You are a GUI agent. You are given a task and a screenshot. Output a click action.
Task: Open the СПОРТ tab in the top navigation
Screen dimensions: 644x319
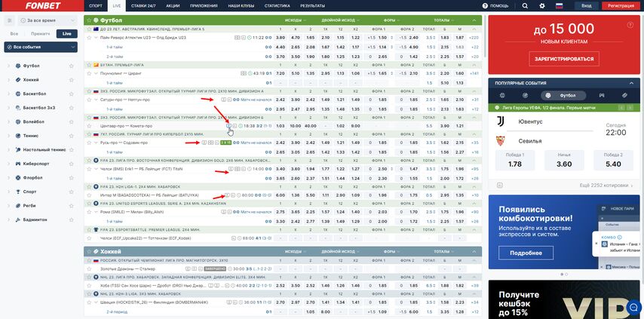coord(96,6)
